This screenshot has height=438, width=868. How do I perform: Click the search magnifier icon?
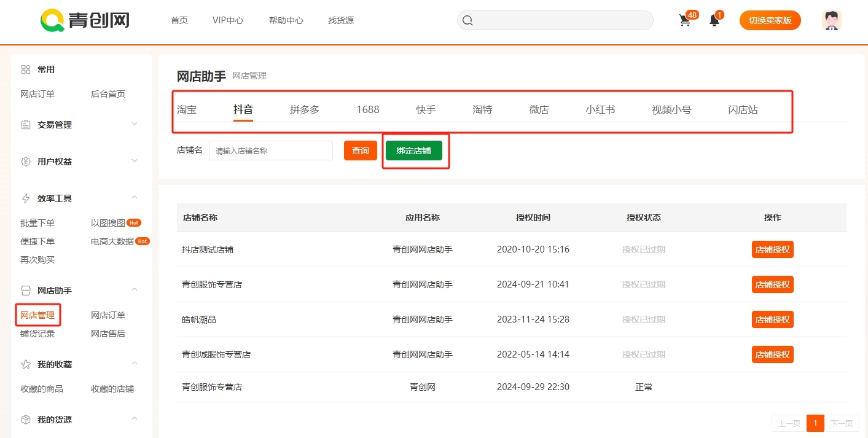pyautogui.click(x=467, y=20)
